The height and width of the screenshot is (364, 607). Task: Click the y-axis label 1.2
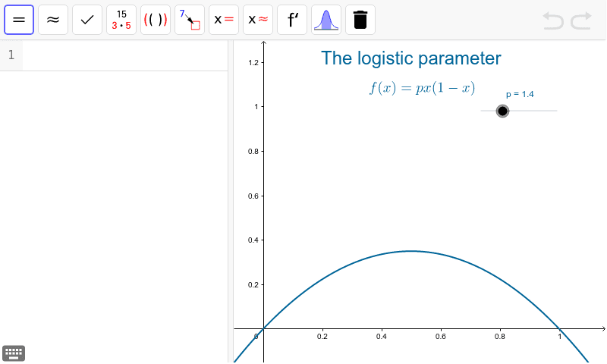[x=253, y=63]
